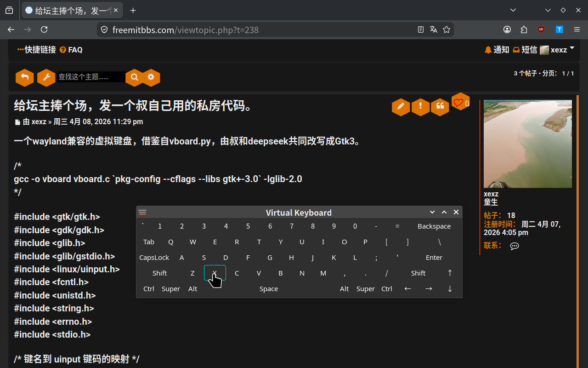The image size is (588, 368).
Task: Open the uBlock Origin extension icon
Action: click(541, 29)
